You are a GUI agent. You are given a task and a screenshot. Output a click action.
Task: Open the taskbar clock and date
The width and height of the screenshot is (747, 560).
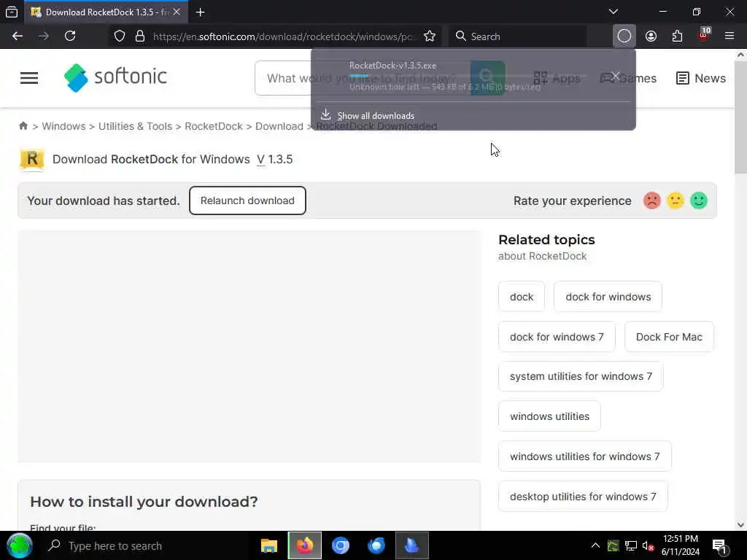[681, 545]
